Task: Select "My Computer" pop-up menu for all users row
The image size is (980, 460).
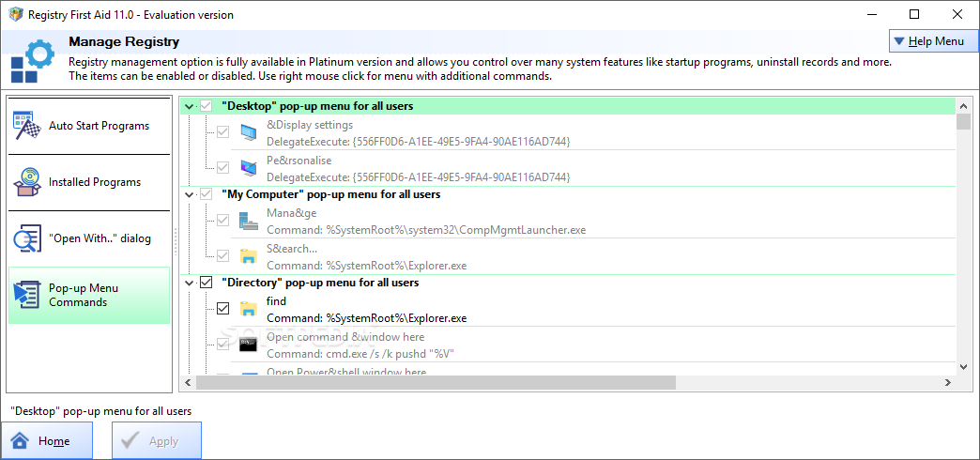Action: 568,194
